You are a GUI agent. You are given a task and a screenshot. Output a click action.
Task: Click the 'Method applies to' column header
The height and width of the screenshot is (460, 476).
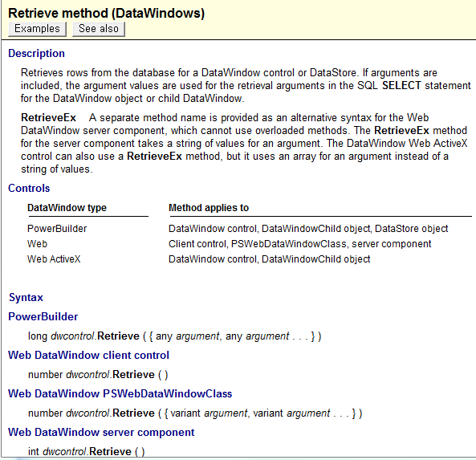click(x=209, y=208)
